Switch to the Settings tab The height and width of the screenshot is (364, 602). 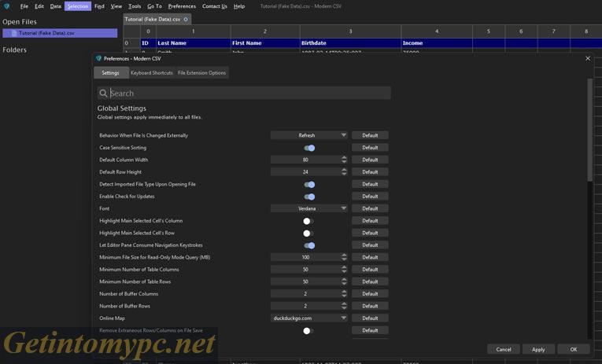(x=111, y=73)
